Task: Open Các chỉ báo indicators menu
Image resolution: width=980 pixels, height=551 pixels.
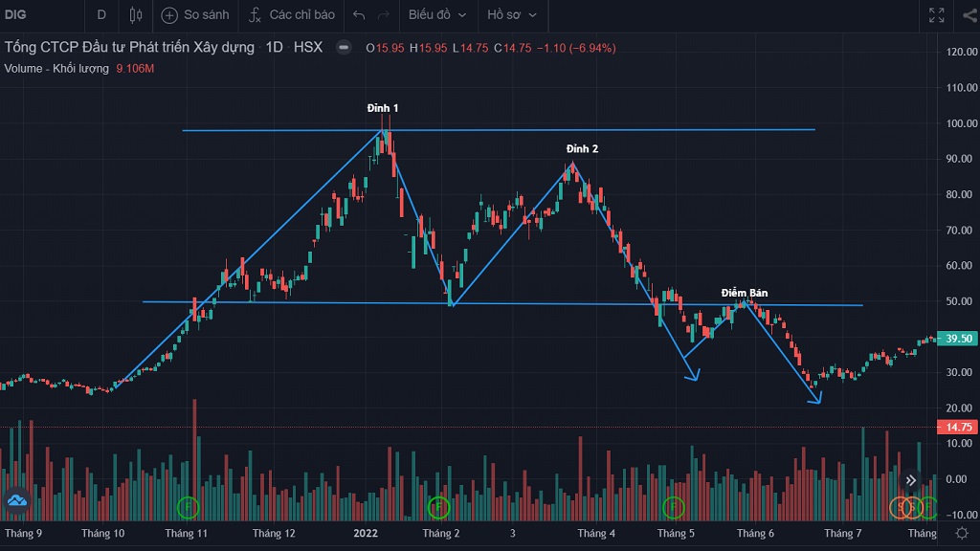Action: point(292,15)
